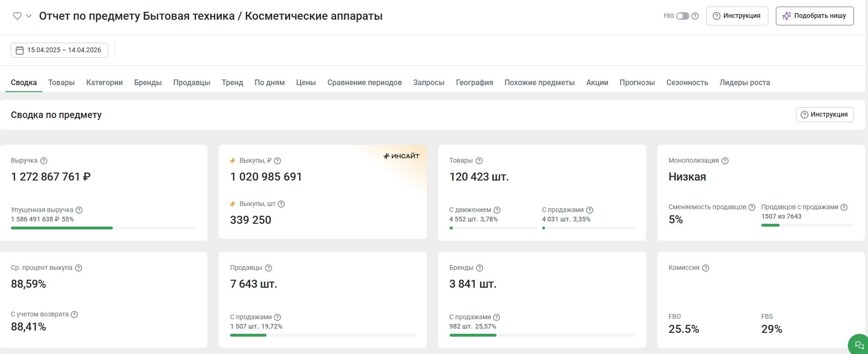Click question icon beside Комиссия
The width and height of the screenshot is (868, 354).
coord(705,268)
